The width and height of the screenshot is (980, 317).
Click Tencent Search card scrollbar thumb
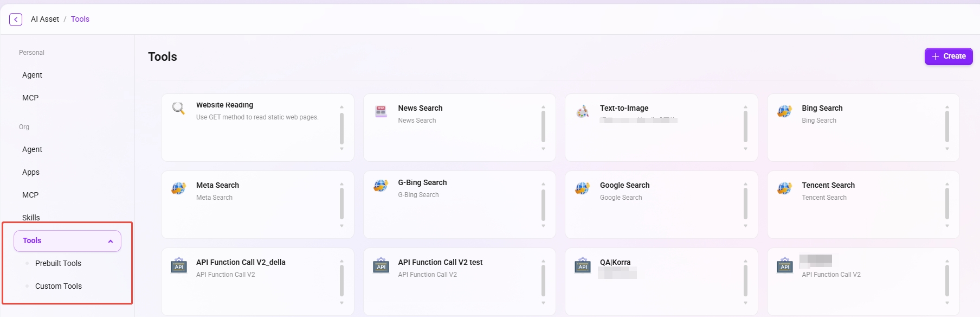(x=947, y=204)
